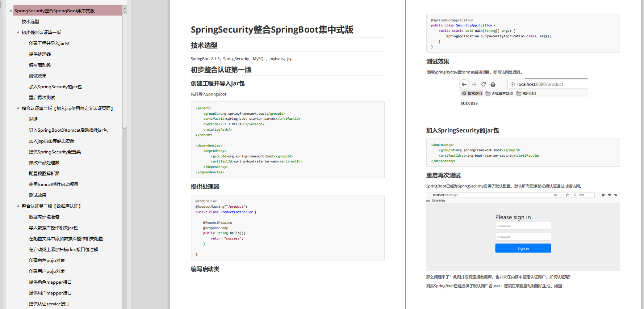Image resolution: width=644 pixels, height=309 pixels.
Task: Jump to 创建工程并导入jar包 in outline
Action: (49, 43)
